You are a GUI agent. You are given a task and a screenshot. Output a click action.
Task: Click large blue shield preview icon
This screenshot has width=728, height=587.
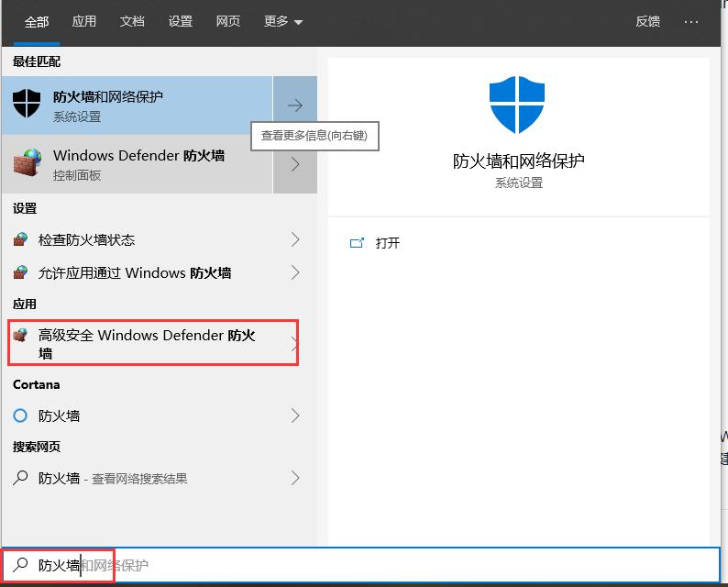pos(517,105)
